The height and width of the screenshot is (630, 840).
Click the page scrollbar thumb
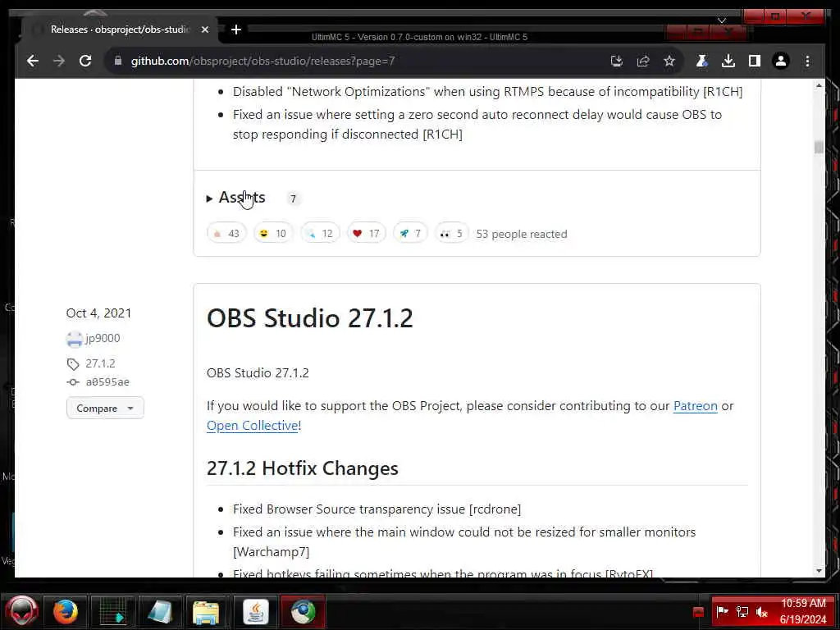tap(819, 147)
